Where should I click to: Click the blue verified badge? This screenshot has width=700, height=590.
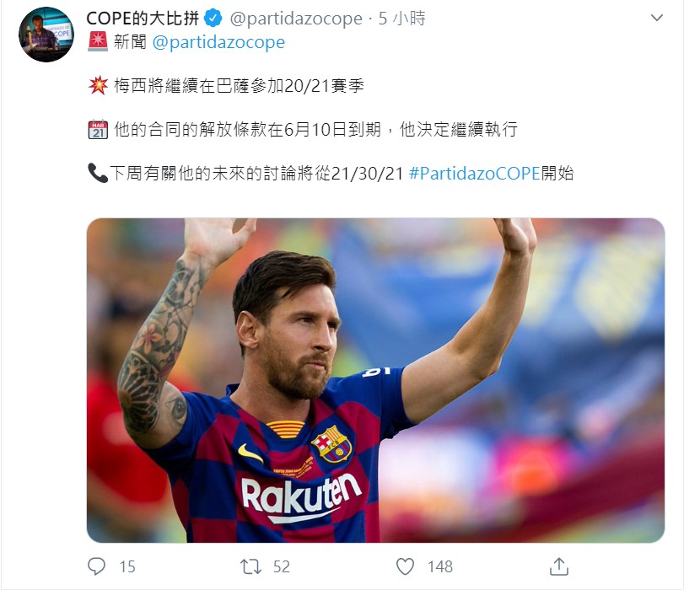click(x=213, y=19)
